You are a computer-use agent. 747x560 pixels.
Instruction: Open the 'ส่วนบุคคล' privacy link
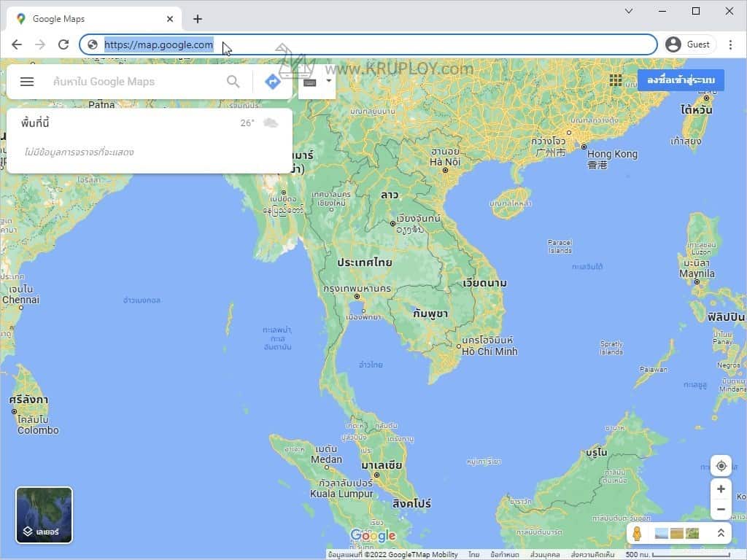point(545,554)
